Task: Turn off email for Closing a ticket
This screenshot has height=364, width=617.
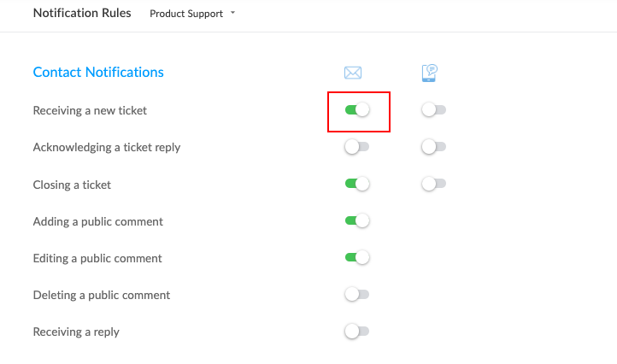Action: [x=356, y=184]
